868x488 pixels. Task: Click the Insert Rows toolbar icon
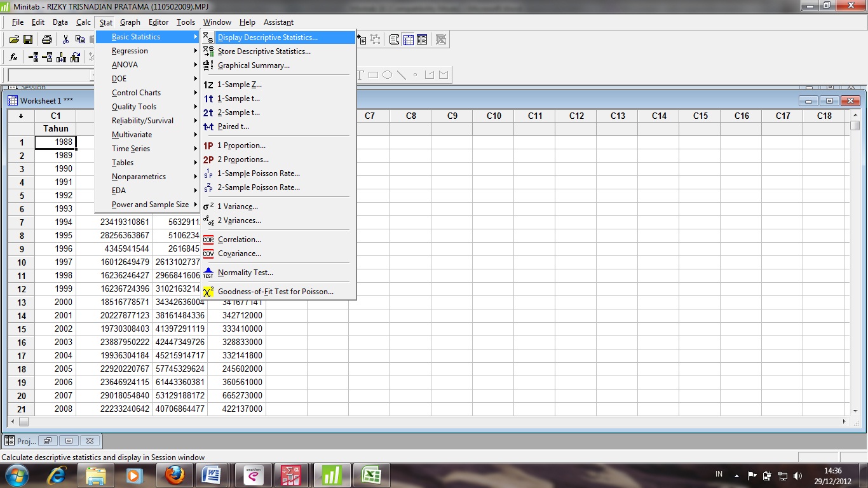coord(47,57)
